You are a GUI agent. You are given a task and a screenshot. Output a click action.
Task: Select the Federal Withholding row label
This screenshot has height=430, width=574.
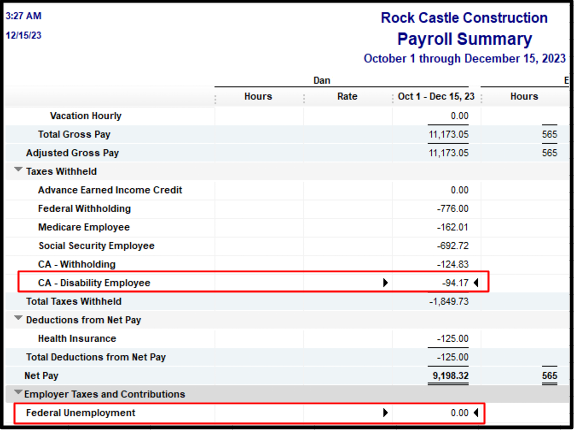[85, 209]
